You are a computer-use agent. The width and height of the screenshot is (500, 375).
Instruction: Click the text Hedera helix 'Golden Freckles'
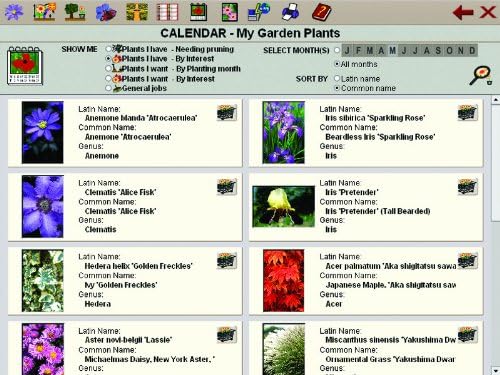138,266
